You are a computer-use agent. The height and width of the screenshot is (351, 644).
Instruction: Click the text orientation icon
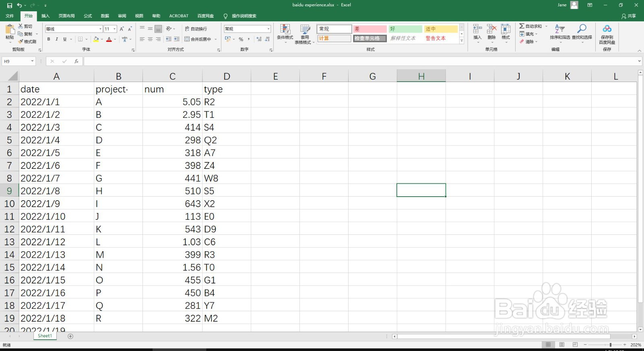pyautogui.click(x=169, y=29)
